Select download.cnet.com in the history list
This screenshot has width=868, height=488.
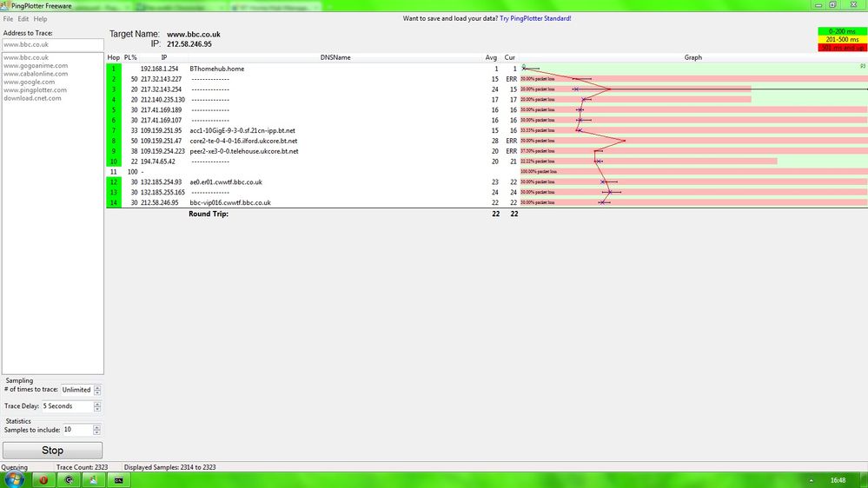pos(33,98)
